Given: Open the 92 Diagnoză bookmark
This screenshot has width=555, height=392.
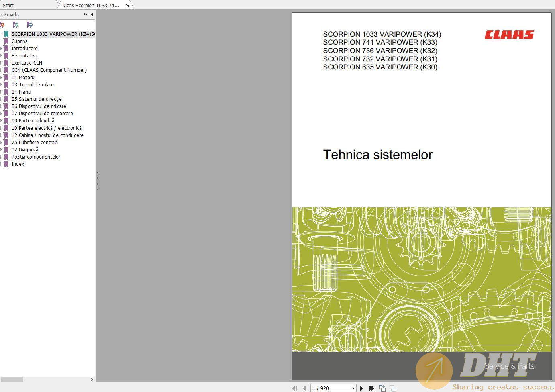Looking at the screenshot, I should (x=24, y=150).
